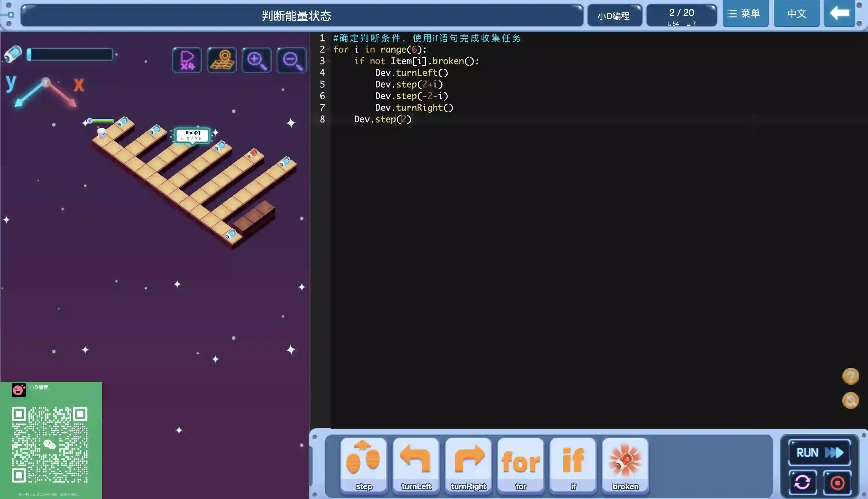Insert the step command block
Image resolution: width=868 pixels, height=499 pixels.
pyautogui.click(x=364, y=464)
